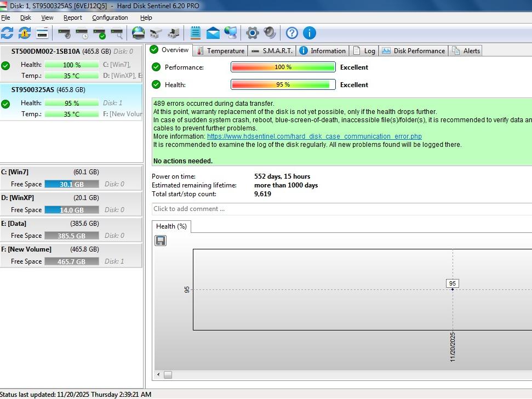532x399 pixels.
Task: Switch to the Temperature tab
Action: (220, 51)
